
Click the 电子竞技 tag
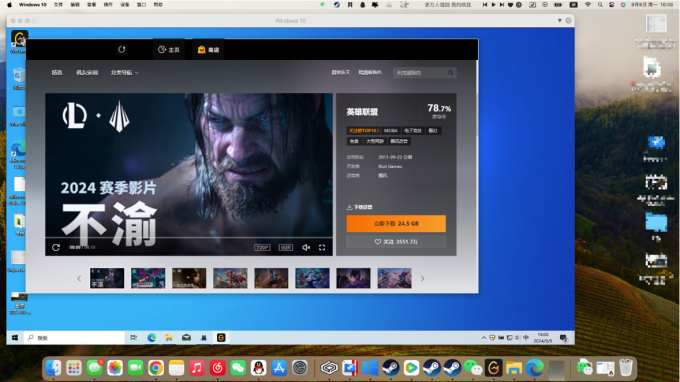(413, 130)
